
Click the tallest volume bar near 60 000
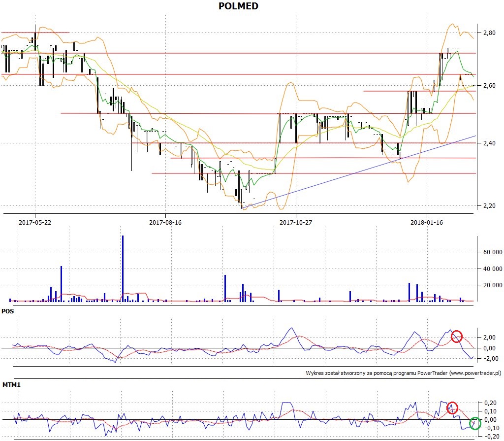[x=123, y=269]
